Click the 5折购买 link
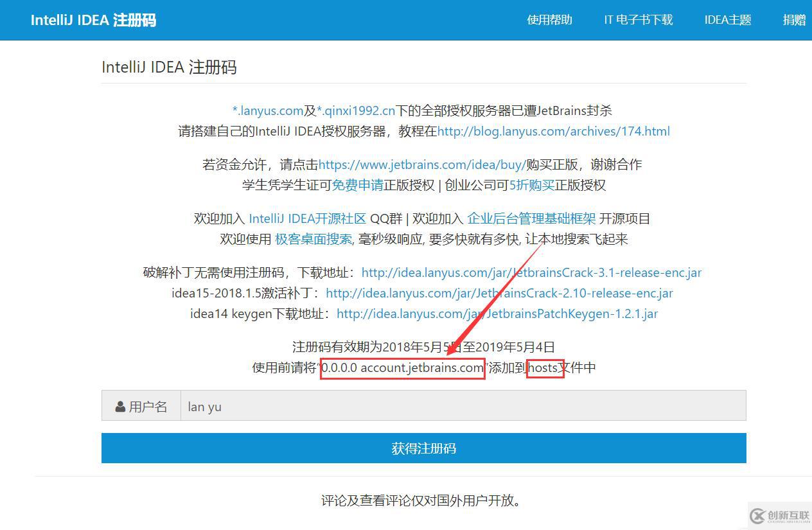This screenshot has width=812, height=530. point(531,185)
